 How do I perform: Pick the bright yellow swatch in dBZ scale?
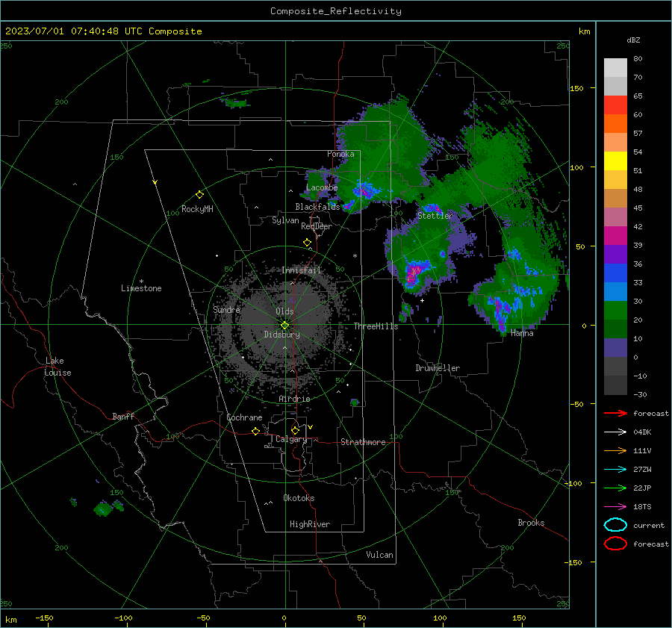pyautogui.click(x=615, y=161)
